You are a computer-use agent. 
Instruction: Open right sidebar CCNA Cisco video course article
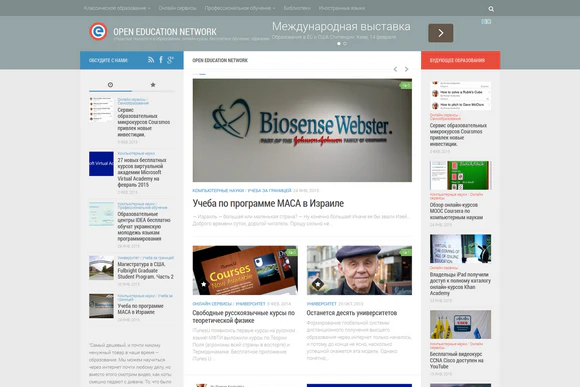pos(456,360)
